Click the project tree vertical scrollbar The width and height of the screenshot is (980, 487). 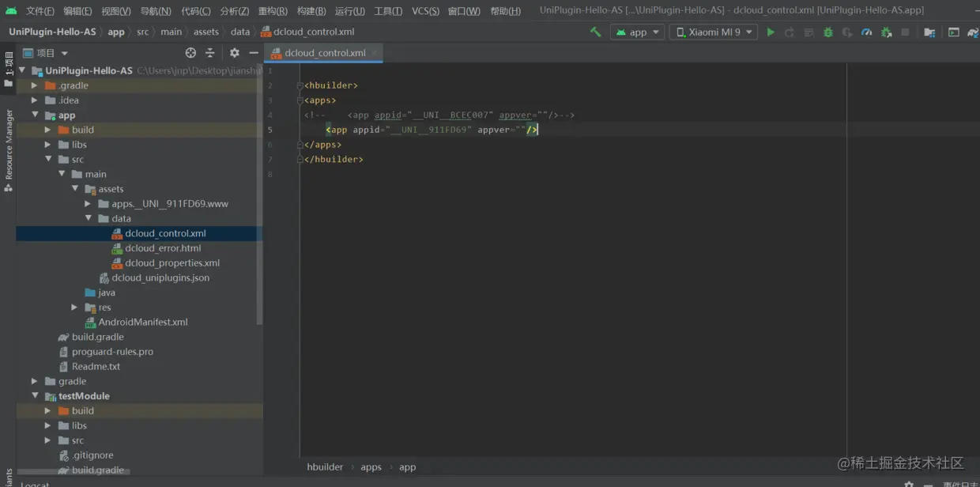[x=260, y=194]
